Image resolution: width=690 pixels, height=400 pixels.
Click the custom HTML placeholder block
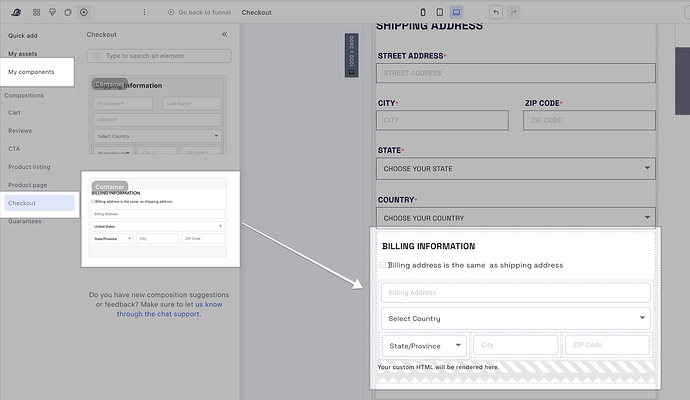516,372
